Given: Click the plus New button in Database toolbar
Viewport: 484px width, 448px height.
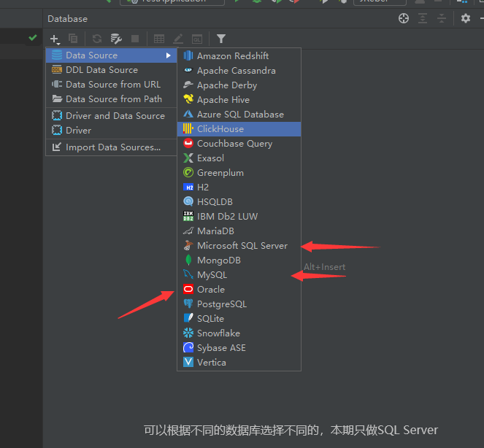Looking at the screenshot, I should 55,39.
